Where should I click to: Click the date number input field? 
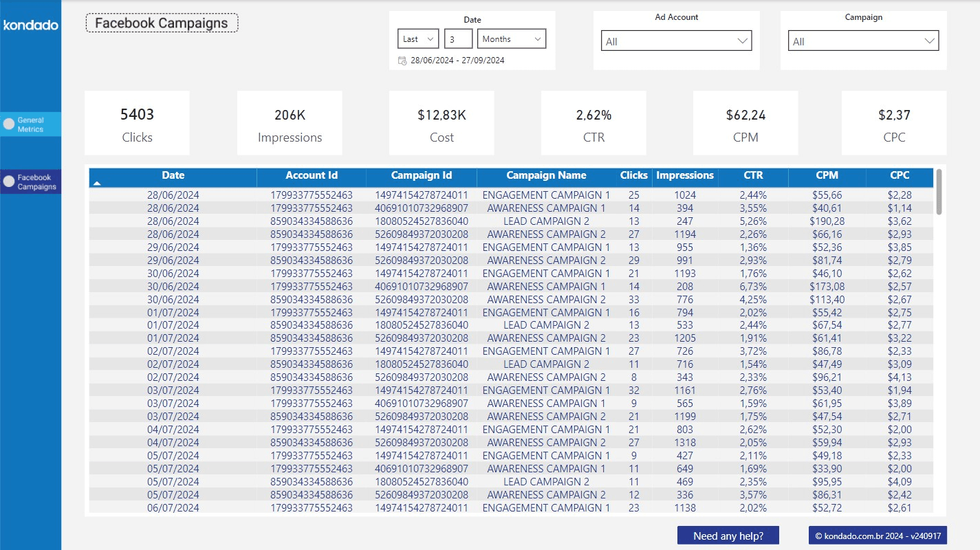pos(458,39)
